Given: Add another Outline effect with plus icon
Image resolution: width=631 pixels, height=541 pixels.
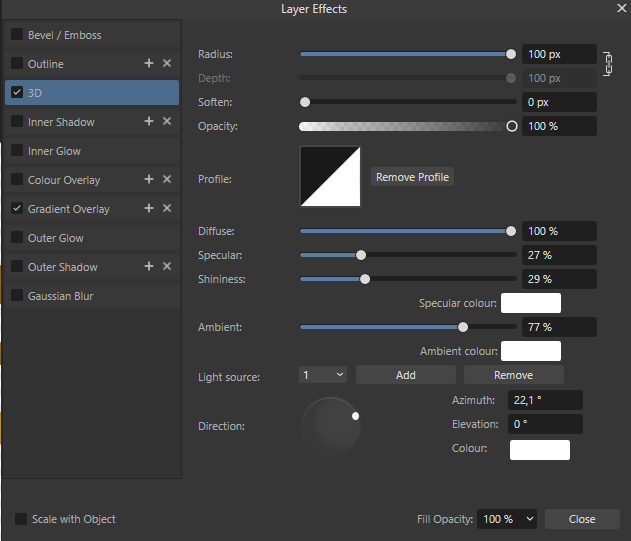Looking at the screenshot, I should 149,63.
